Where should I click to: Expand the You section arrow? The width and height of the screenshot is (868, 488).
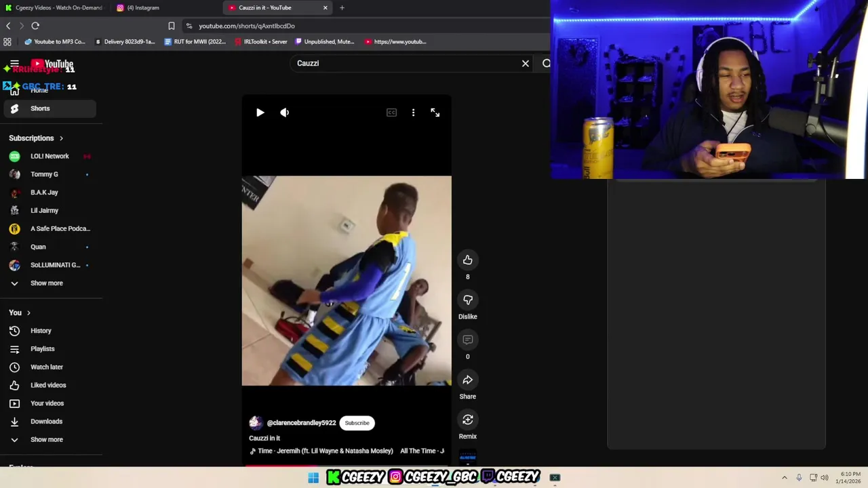click(x=28, y=312)
